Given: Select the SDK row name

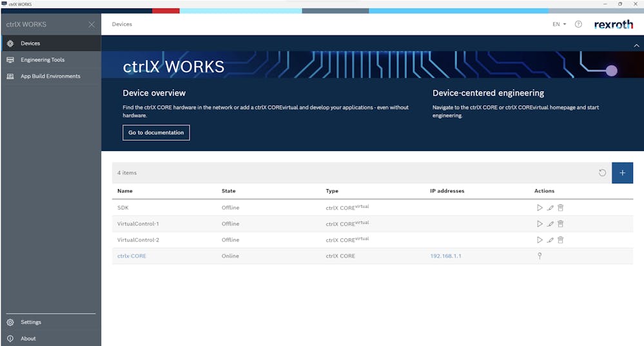Looking at the screenshot, I should tap(122, 208).
